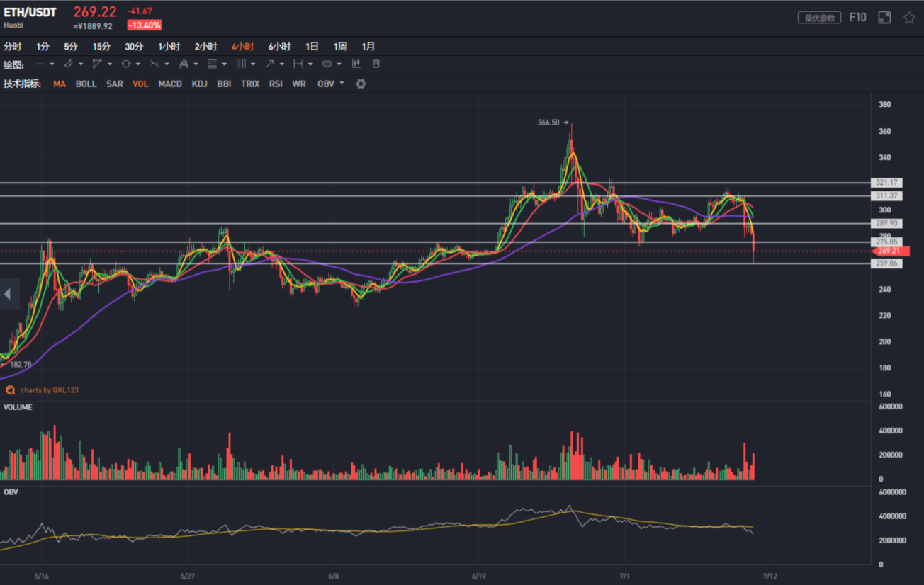Click the 311.37 price line label
Viewport: 924px width, 585px height.
point(888,196)
